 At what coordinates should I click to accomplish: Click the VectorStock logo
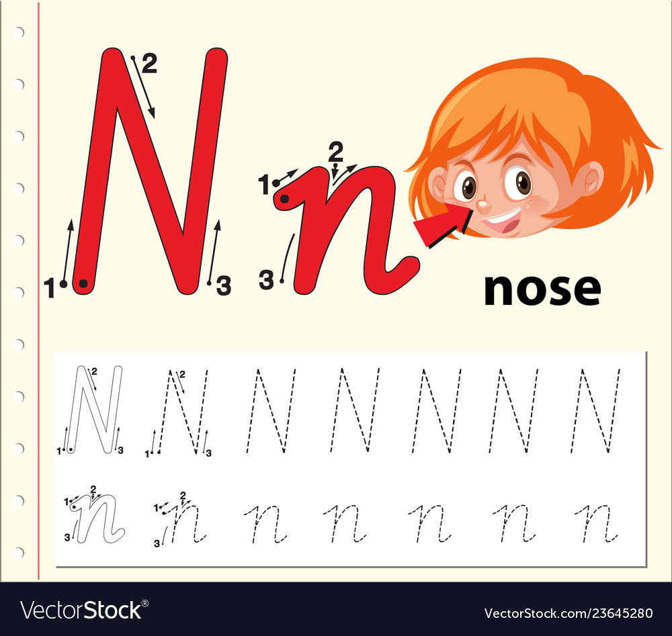pos(85,609)
